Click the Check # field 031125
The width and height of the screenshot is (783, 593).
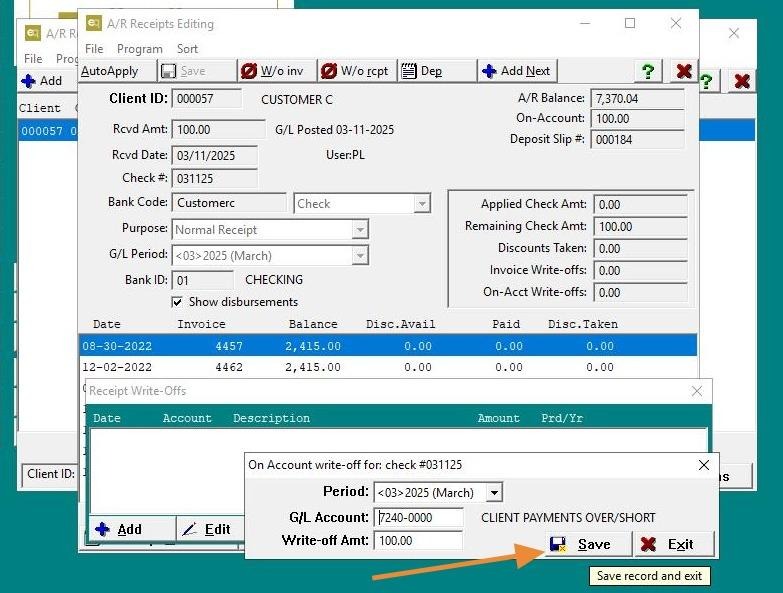click(x=214, y=179)
